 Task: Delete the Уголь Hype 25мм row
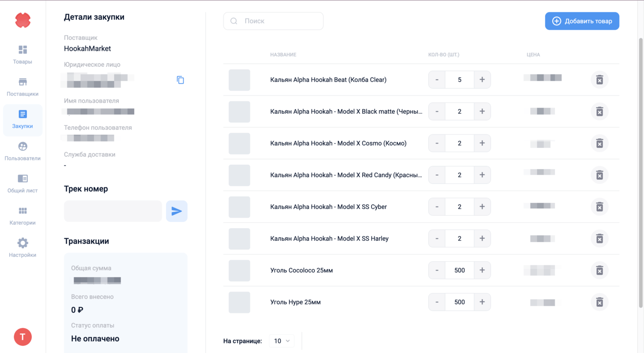click(599, 302)
